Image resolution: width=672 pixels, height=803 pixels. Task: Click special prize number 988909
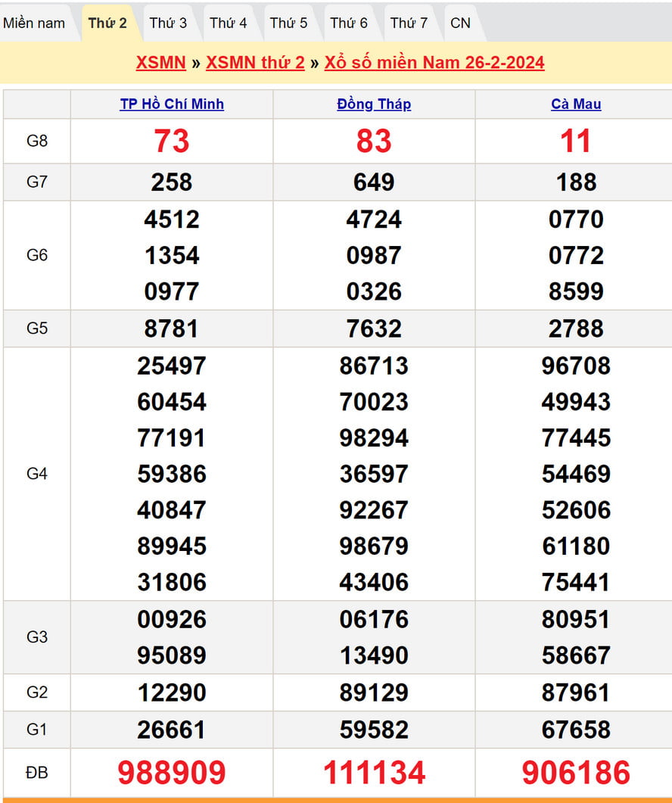pyautogui.click(x=172, y=773)
